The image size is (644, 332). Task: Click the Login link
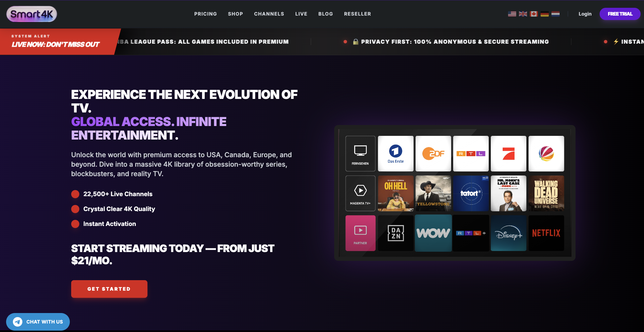(585, 14)
